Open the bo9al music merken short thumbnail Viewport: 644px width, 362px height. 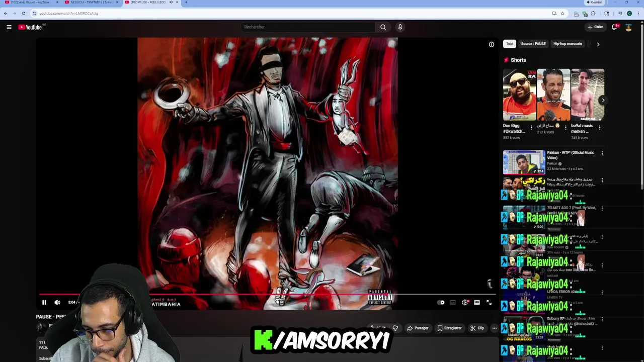588,95
